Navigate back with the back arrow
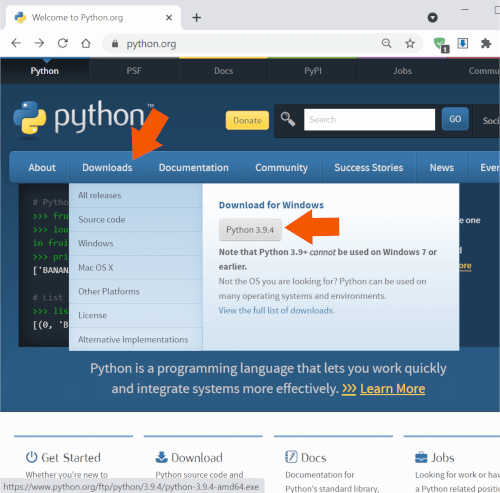 tap(16, 43)
